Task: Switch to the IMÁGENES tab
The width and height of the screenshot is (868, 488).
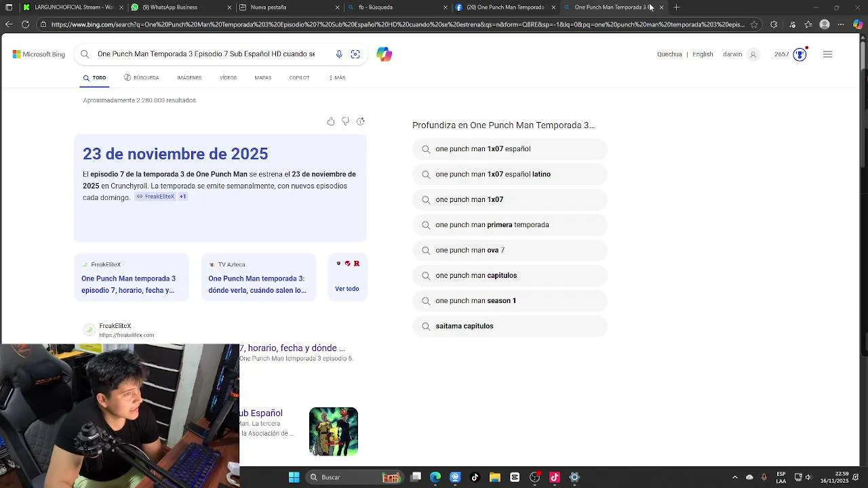Action: pyautogui.click(x=189, y=78)
